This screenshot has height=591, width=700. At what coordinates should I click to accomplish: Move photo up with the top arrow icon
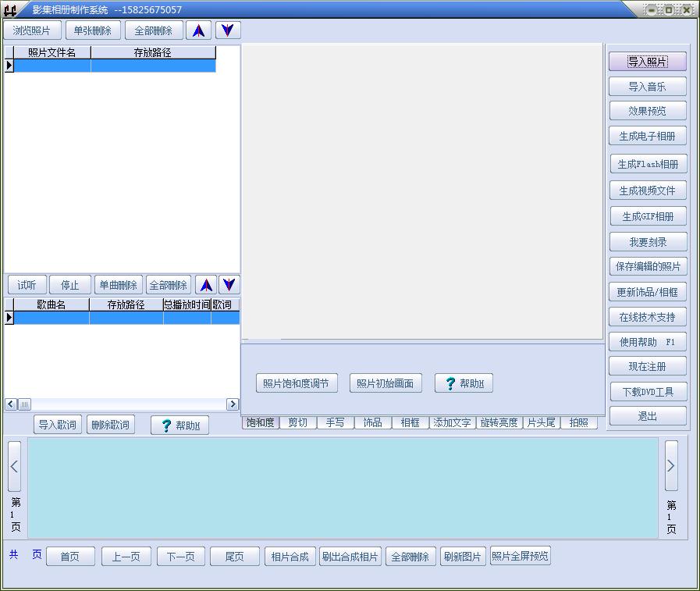pos(199,30)
